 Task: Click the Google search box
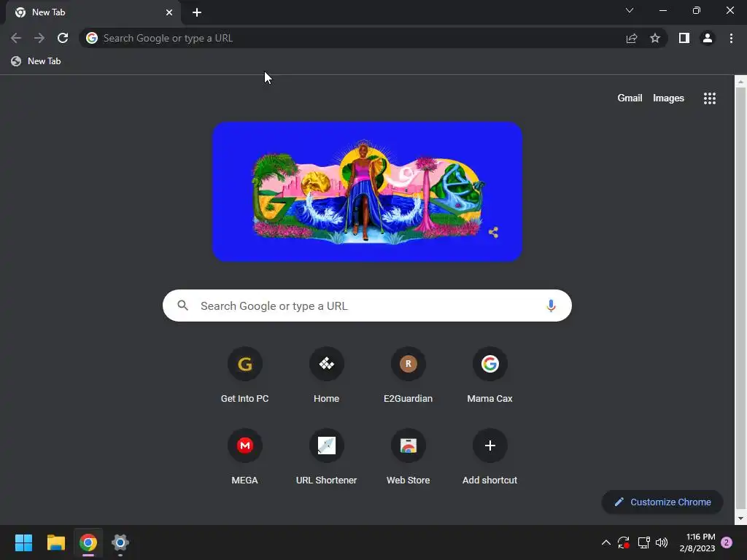click(x=367, y=306)
